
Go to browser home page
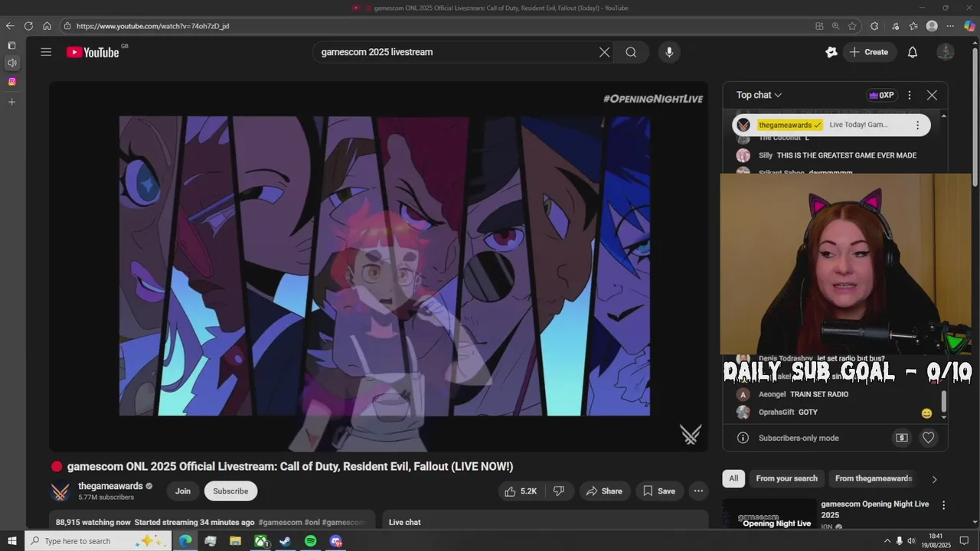pos(47,26)
